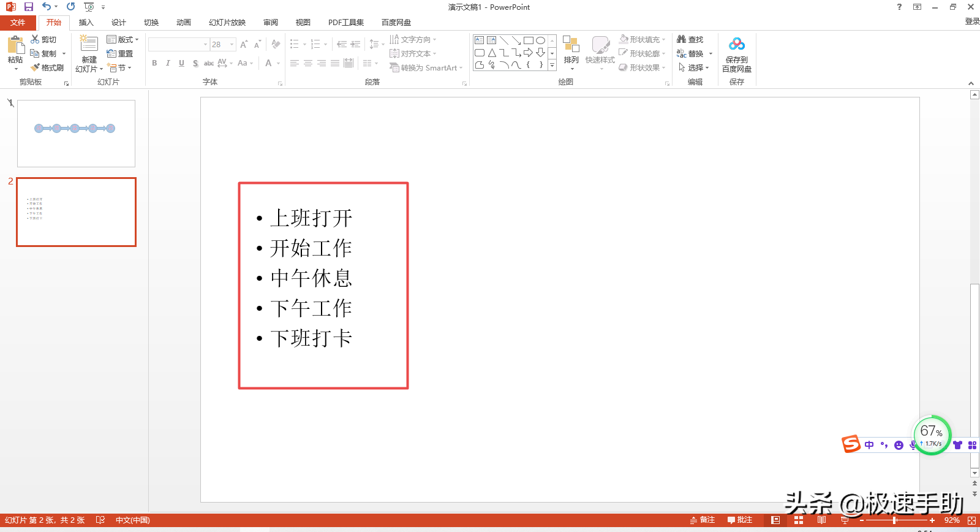Click Find binoculars icon
Viewport: 980px width, 532px height.
coord(681,39)
